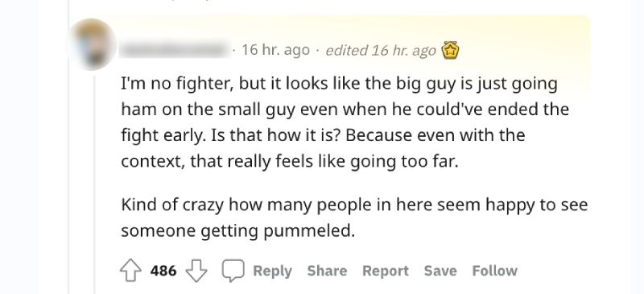Image resolution: width=644 pixels, height=294 pixels.
Task: Click the 486 vote count
Action: coord(163,271)
